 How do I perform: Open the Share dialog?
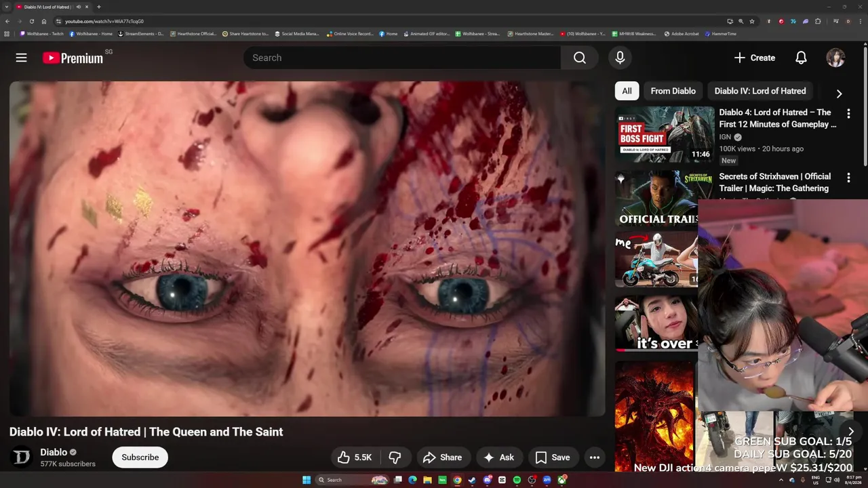click(442, 457)
